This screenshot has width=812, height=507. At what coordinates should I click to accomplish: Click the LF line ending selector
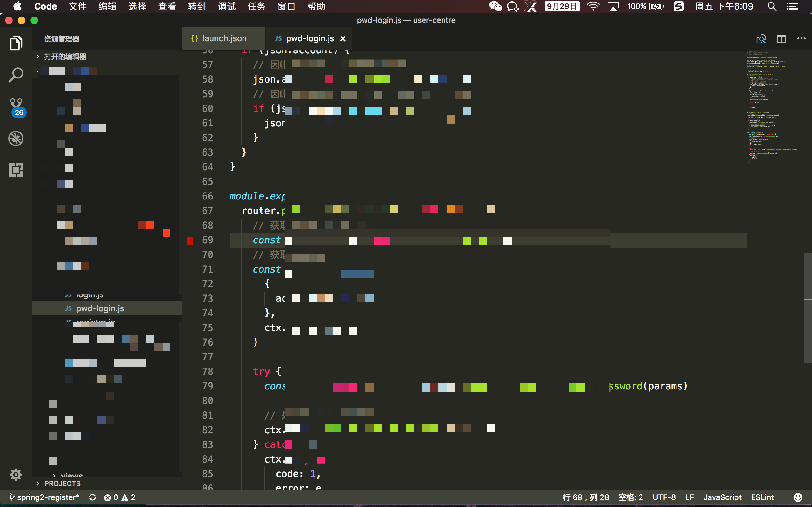[689, 497]
